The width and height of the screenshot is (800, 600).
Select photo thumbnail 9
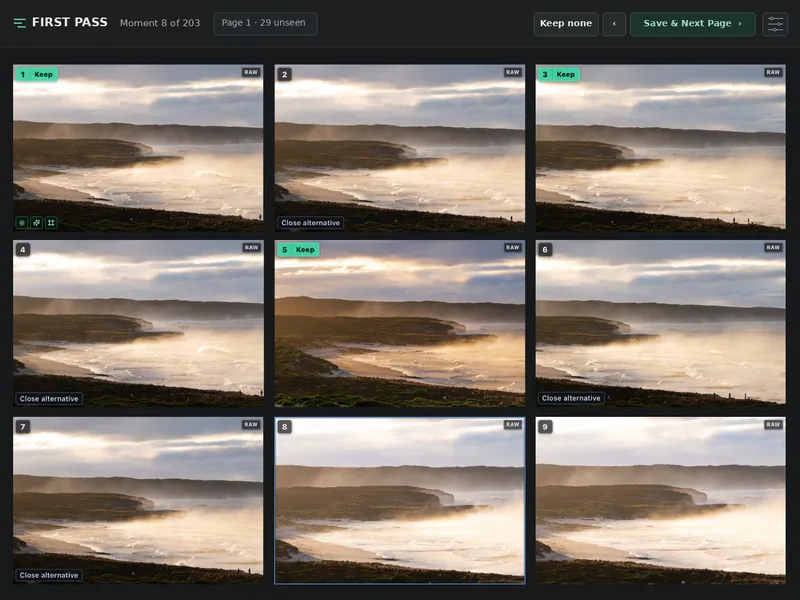661,501
